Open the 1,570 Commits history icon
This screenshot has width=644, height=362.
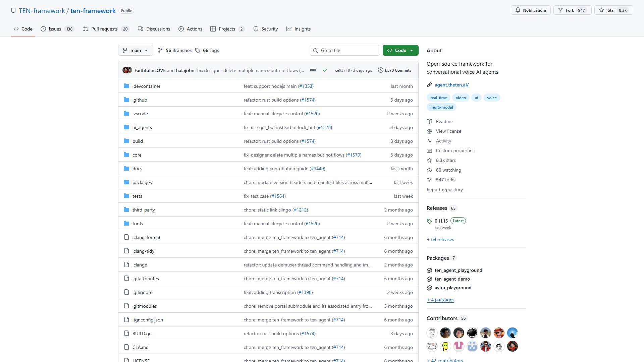(x=380, y=70)
